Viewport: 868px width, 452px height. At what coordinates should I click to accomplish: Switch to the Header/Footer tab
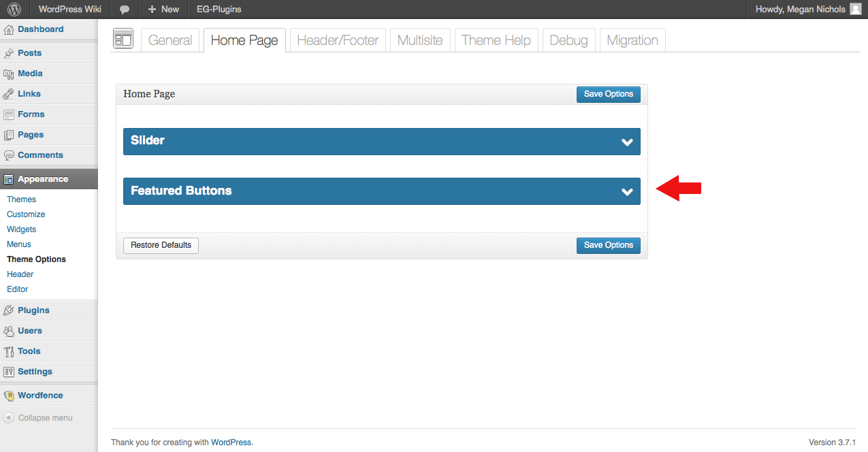click(x=338, y=40)
